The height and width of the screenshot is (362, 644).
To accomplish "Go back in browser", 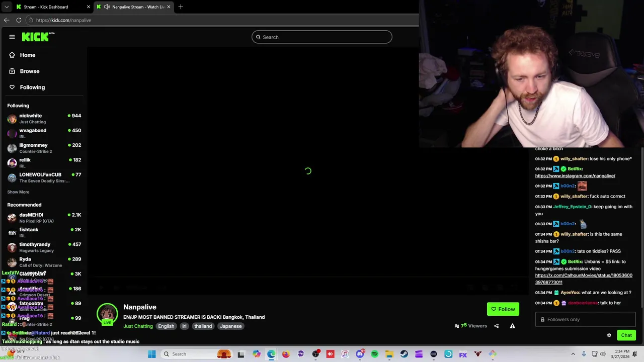I will pos(7,20).
